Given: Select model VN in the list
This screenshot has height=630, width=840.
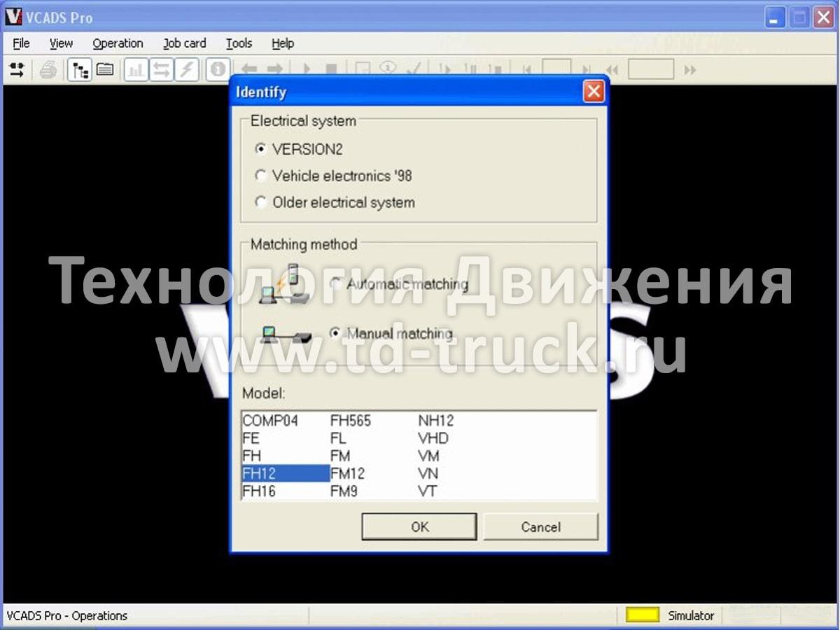Looking at the screenshot, I should [428, 473].
